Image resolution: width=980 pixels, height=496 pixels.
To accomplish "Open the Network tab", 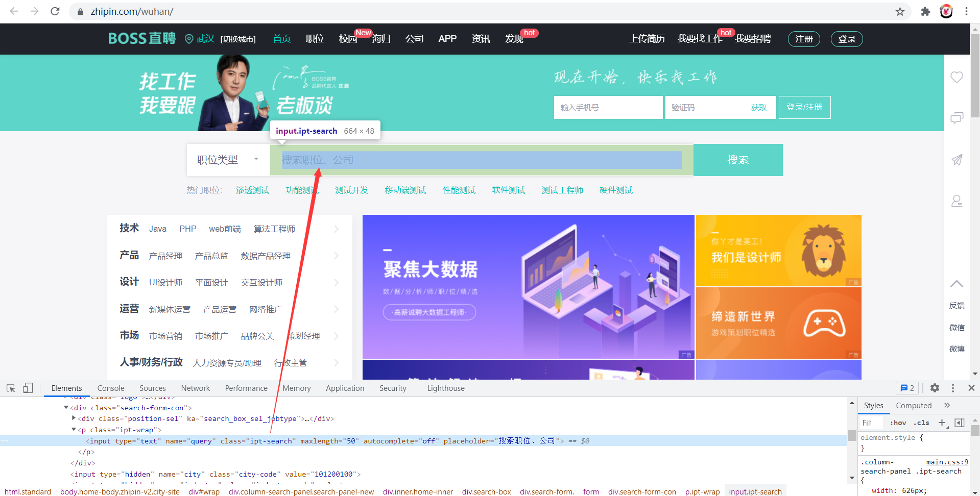I will (x=195, y=388).
